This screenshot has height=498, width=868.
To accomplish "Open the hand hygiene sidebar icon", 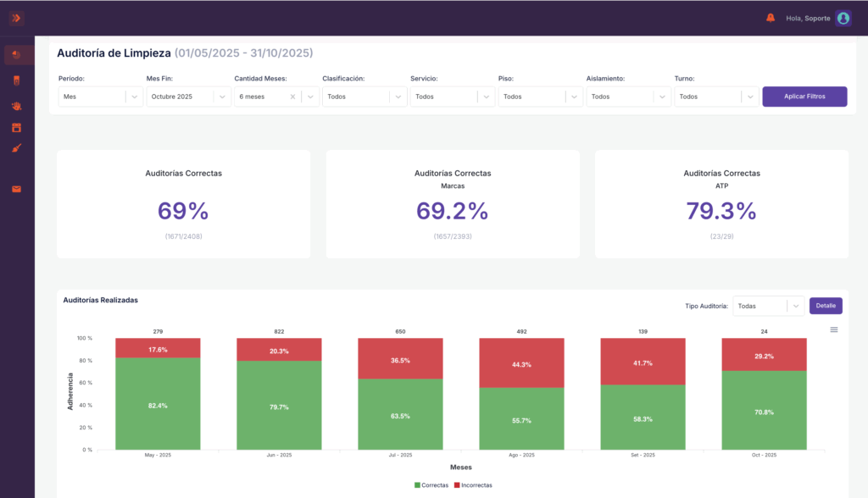I will pyautogui.click(x=17, y=106).
